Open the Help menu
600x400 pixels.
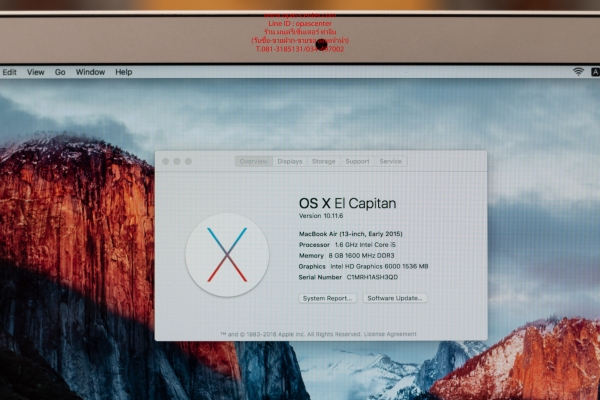pos(124,72)
